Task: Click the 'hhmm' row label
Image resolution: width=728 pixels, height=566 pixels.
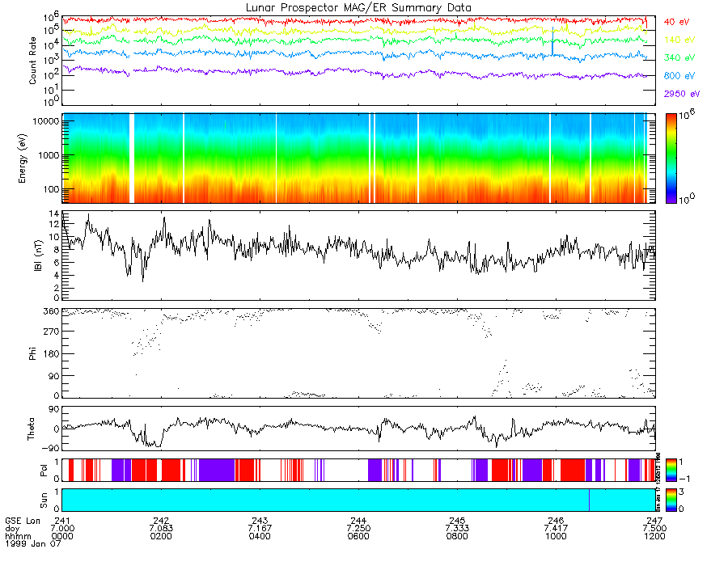Action: click(x=18, y=536)
